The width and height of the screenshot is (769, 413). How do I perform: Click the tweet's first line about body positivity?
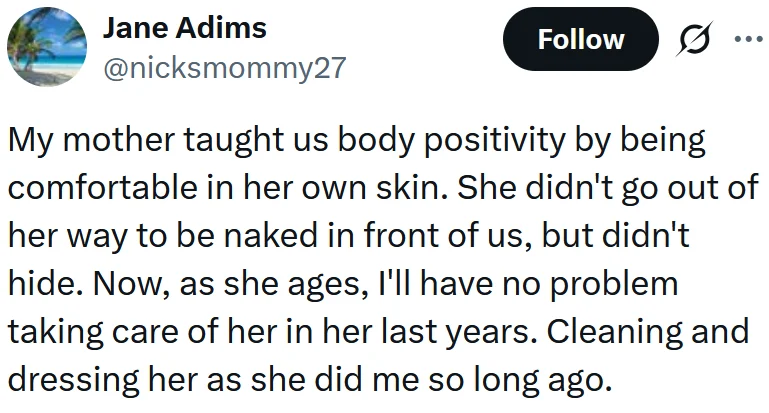356,141
